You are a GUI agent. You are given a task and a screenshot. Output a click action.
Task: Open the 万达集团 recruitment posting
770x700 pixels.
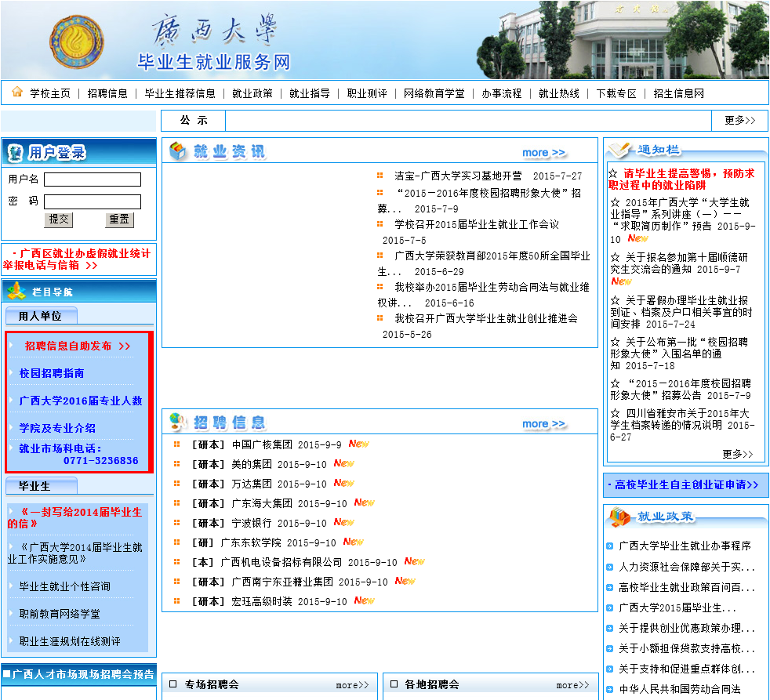click(x=252, y=484)
